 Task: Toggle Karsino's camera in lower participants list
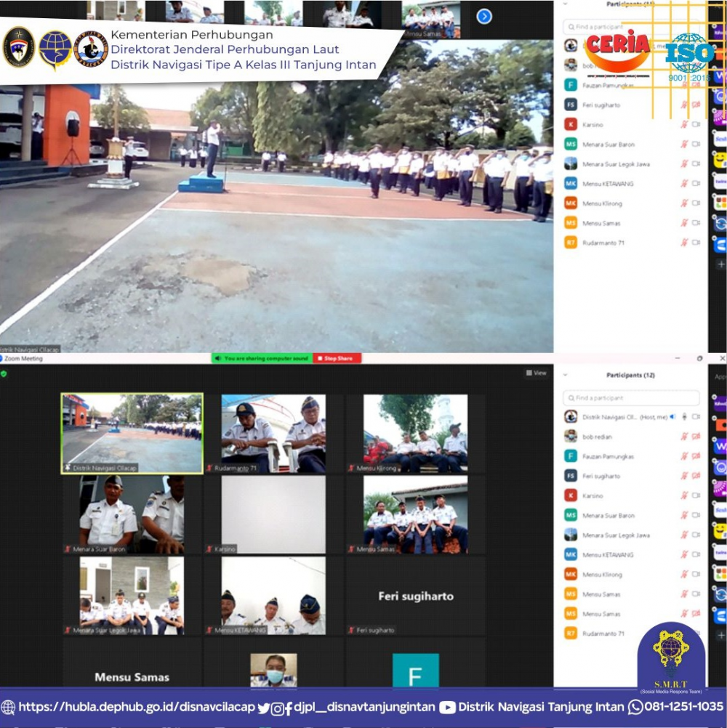coord(696,496)
